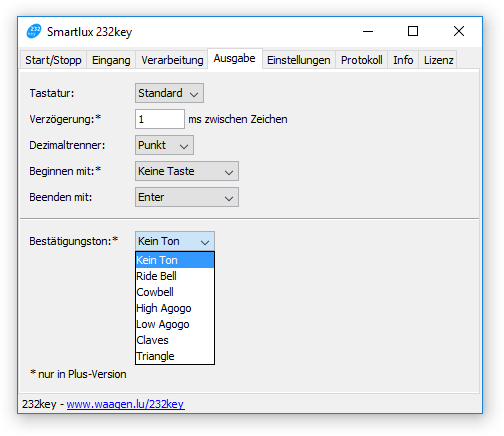The height and width of the screenshot is (436, 504).
Task: Click the 'Verzögerung:*' label
Action: pyautogui.click(x=65, y=119)
